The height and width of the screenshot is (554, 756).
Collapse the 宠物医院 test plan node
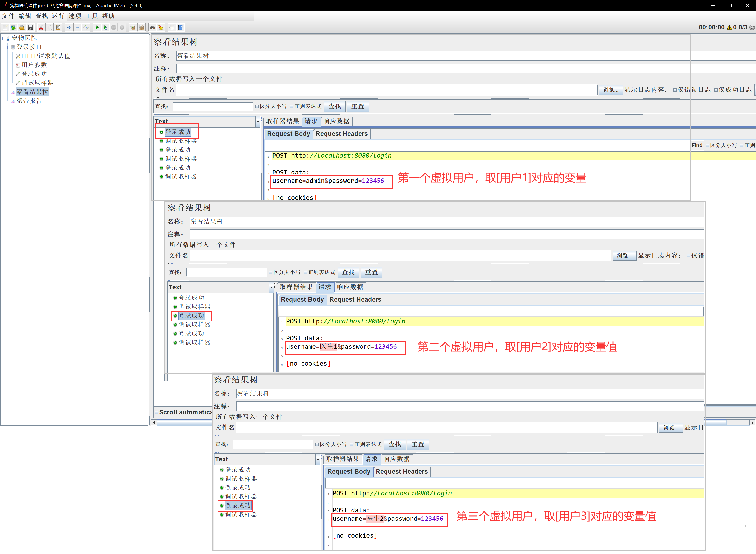(x=3, y=38)
